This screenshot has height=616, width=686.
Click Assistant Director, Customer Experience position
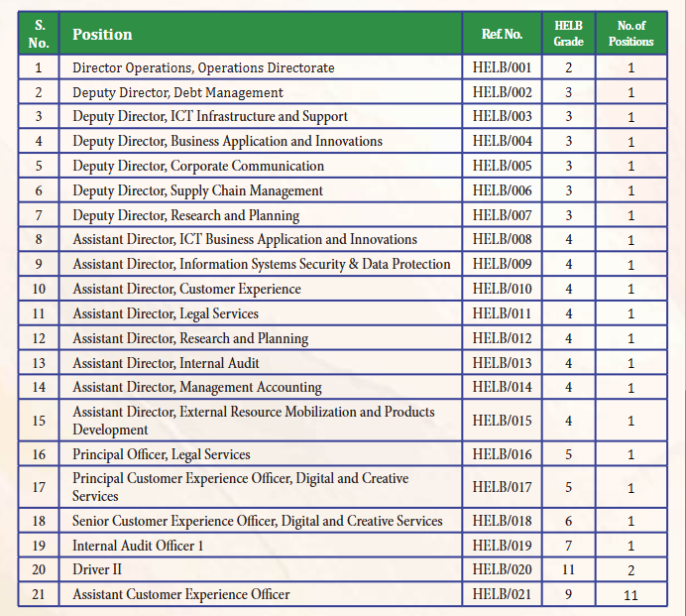click(186, 290)
